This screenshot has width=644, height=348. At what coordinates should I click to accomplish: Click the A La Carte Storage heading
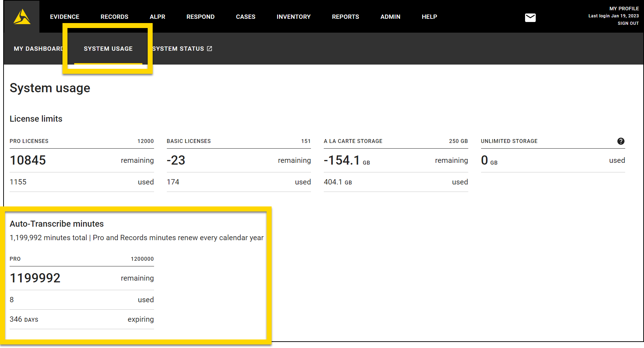tap(353, 141)
